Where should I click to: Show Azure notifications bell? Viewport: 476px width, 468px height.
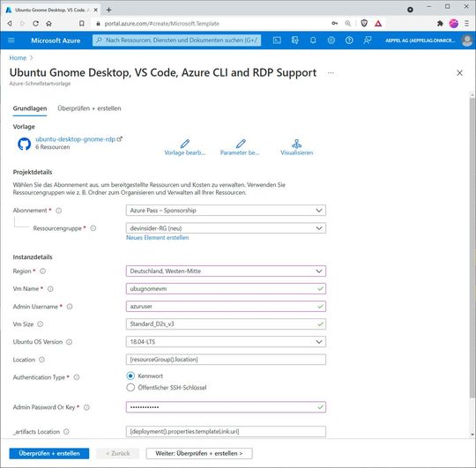pyautogui.click(x=313, y=40)
